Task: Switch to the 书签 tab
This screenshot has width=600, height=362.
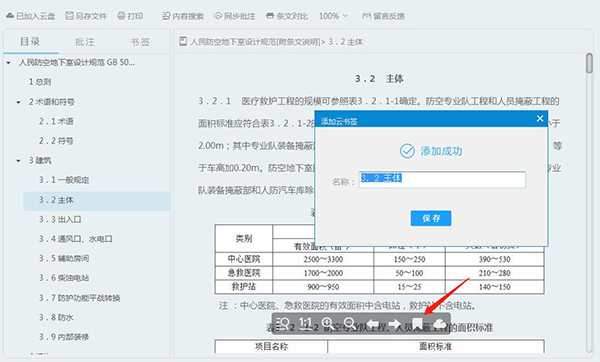Action: point(140,42)
